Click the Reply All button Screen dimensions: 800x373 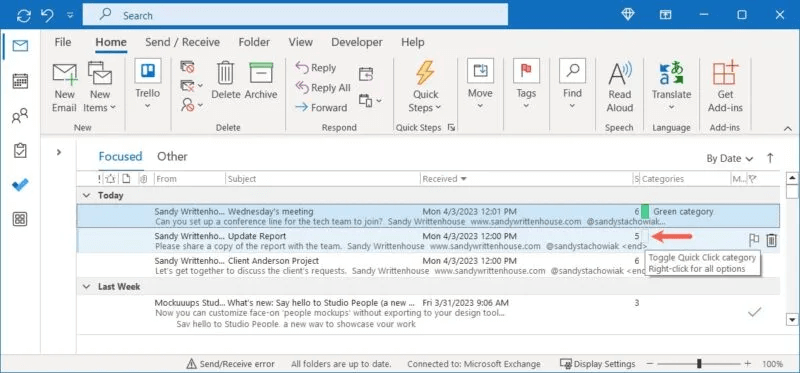pyautogui.click(x=323, y=88)
